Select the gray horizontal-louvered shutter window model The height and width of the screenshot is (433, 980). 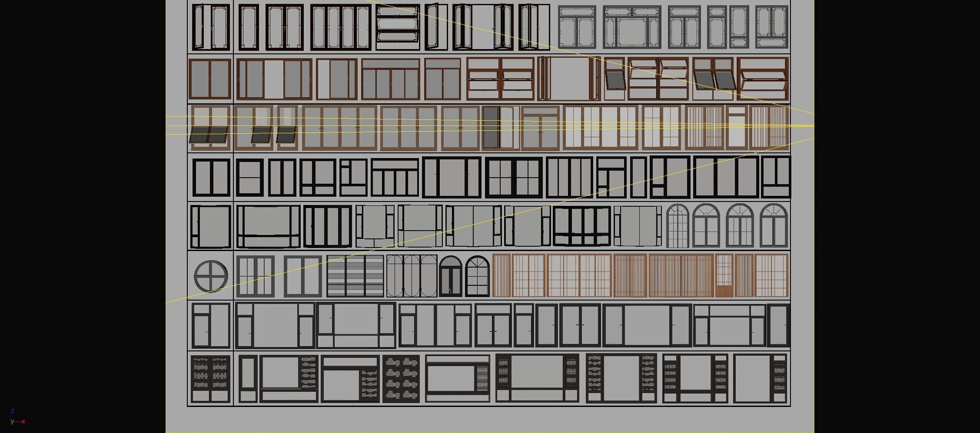point(355,276)
